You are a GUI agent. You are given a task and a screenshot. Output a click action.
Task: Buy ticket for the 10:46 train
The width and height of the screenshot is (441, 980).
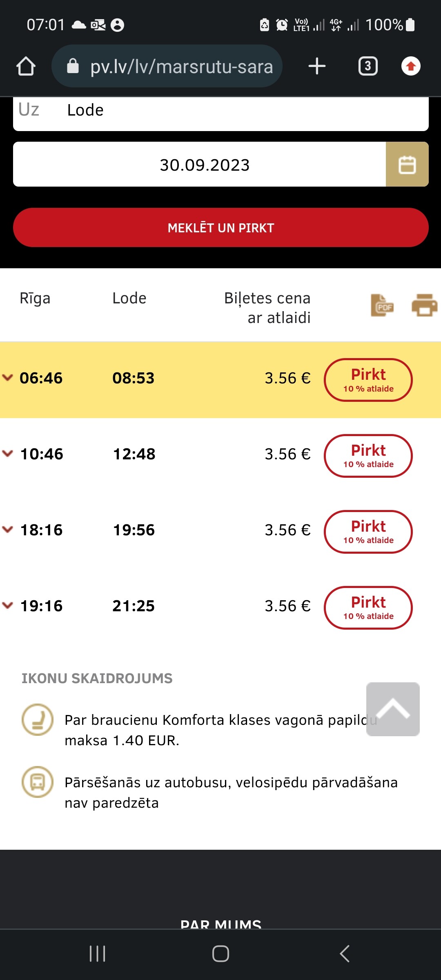pos(368,456)
